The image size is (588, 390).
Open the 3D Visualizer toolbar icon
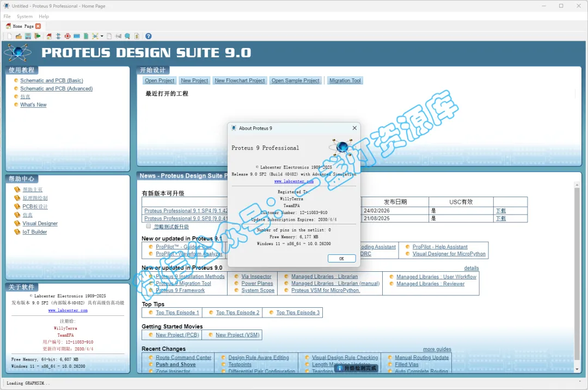(x=77, y=36)
